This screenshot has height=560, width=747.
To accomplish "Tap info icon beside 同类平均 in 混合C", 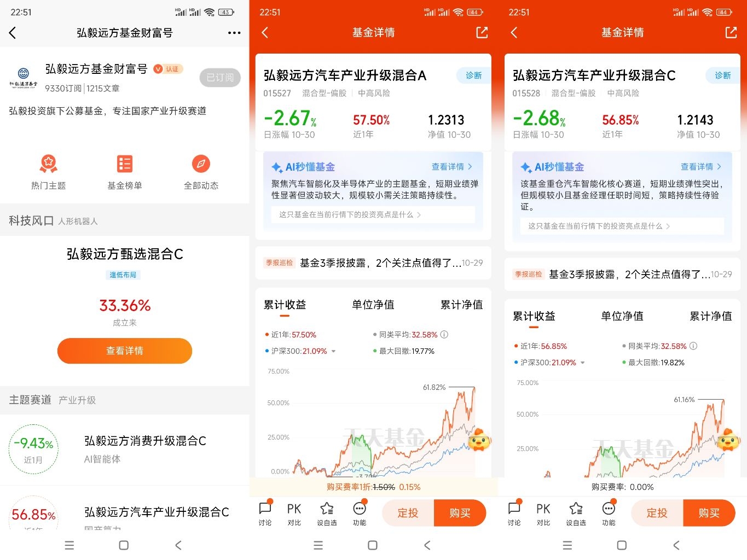I will coord(693,346).
